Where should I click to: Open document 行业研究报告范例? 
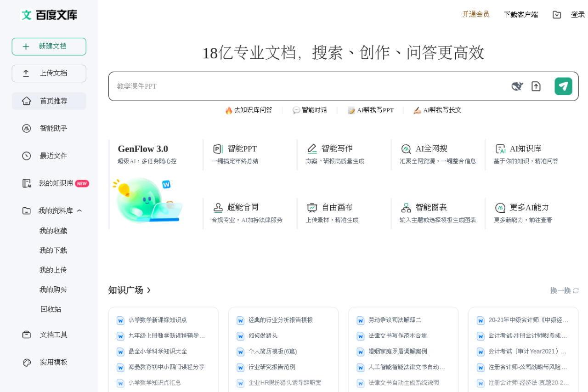pyautogui.click(x=272, y=367)
